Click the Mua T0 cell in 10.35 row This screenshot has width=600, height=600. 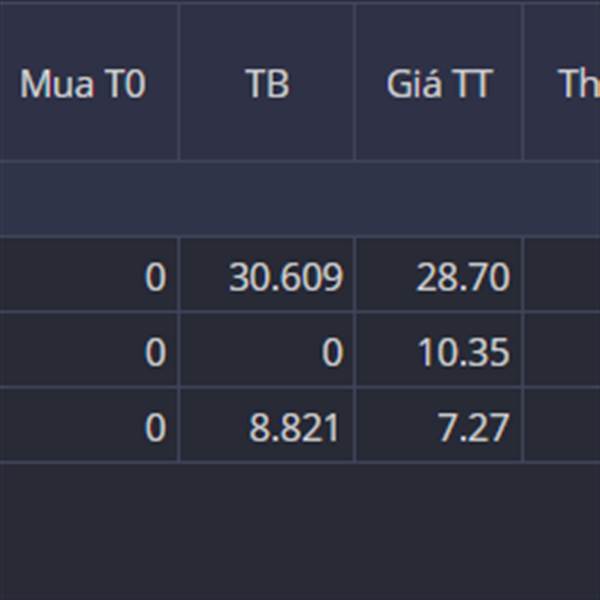point(154,353)
